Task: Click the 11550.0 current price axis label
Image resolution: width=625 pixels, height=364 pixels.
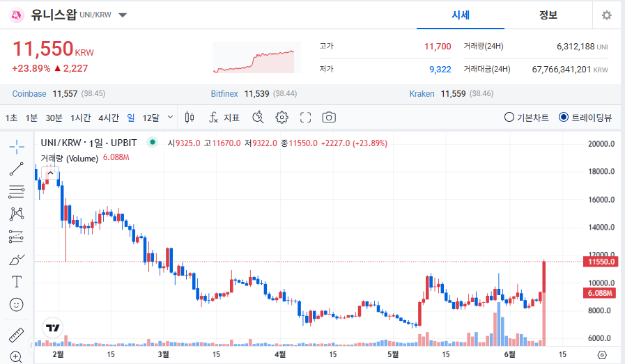Action: coord(601,262)
